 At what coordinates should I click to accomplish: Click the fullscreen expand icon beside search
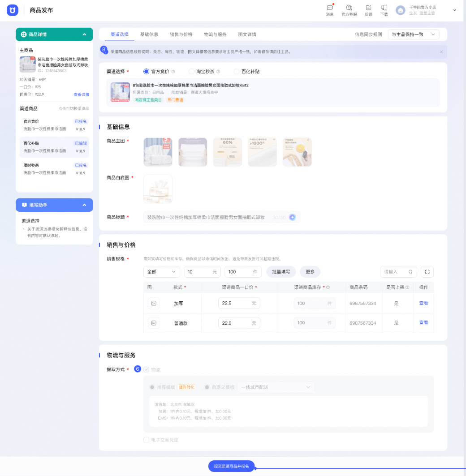click(x=427, y=272)
